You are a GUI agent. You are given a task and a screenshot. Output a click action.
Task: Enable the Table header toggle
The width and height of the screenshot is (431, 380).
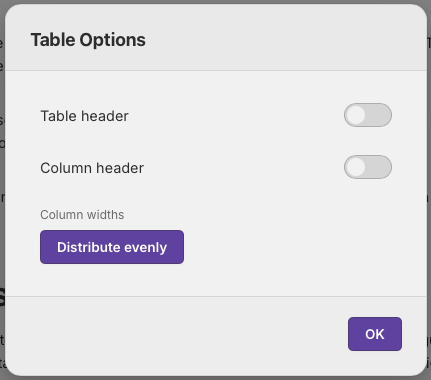tap(368, 115)
